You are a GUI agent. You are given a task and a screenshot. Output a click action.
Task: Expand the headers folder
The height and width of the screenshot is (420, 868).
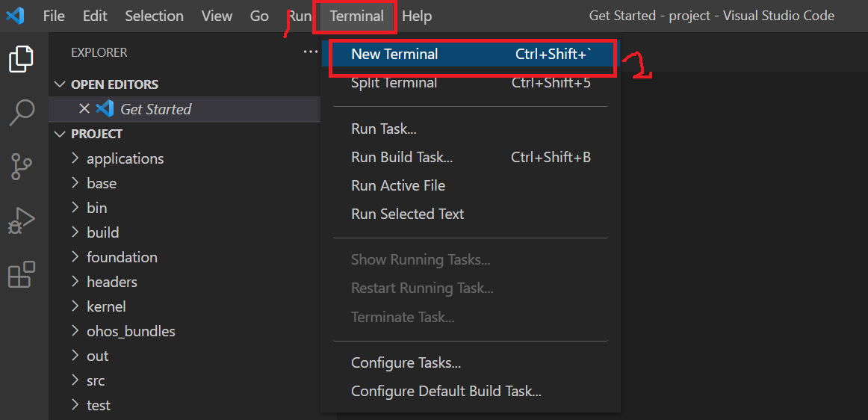click(x=185, y=282)
